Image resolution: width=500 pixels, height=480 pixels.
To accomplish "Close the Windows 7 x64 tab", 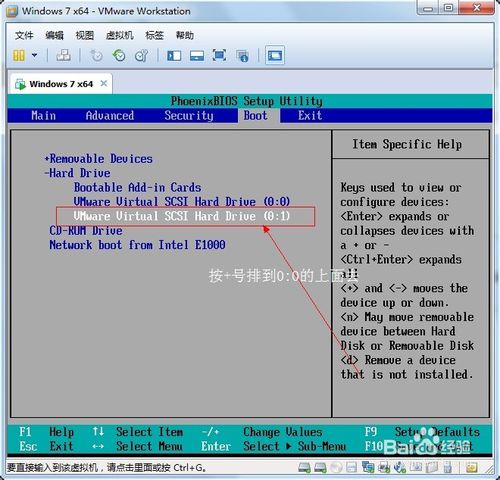I will [104, 83].
